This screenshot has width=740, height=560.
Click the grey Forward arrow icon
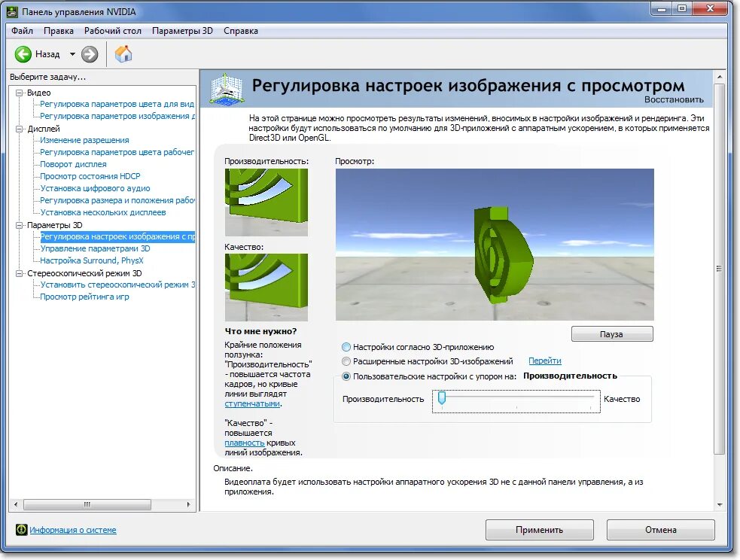90,54
